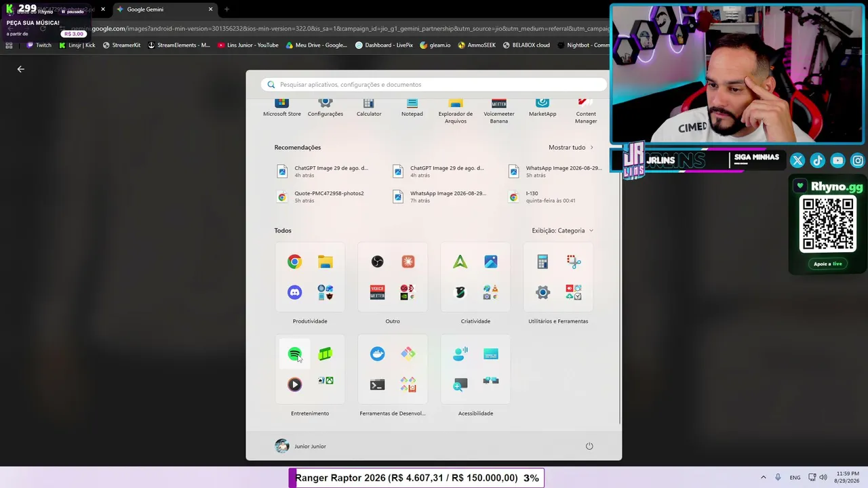Open the orange starburst app in Outro
The image size is (868, 488).
pyautogui.click(x=408, y=262)
